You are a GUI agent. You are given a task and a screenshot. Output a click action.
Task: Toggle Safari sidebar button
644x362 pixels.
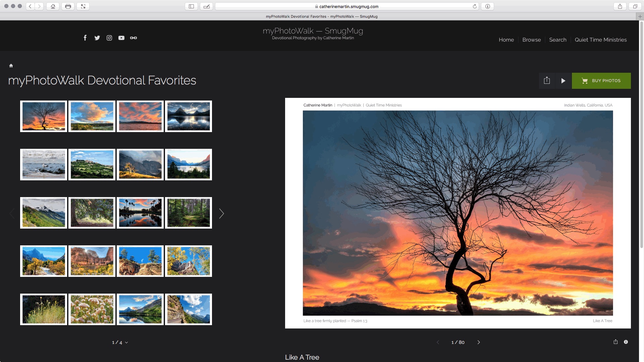[x=191, y=6]
